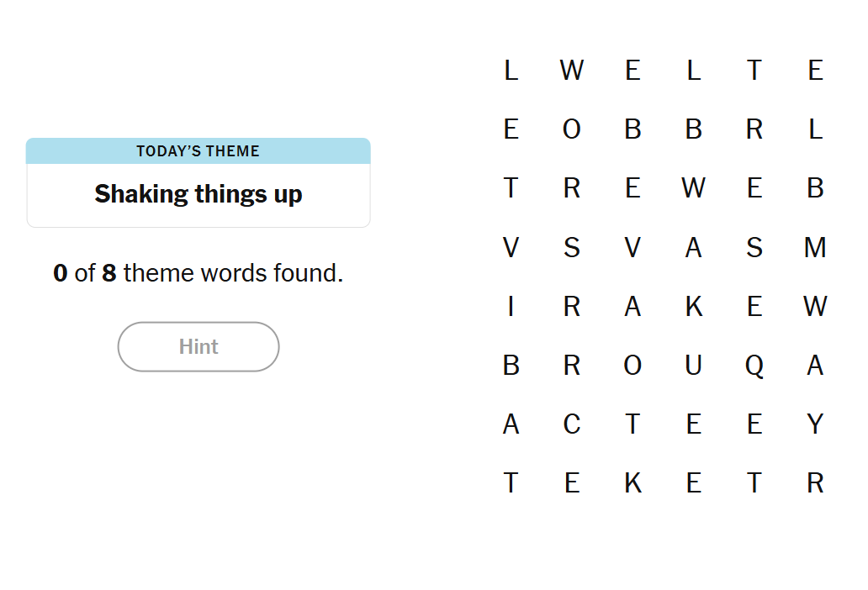Choose the letter I tile
The image size is (868, 590).
tap(511, 307)
